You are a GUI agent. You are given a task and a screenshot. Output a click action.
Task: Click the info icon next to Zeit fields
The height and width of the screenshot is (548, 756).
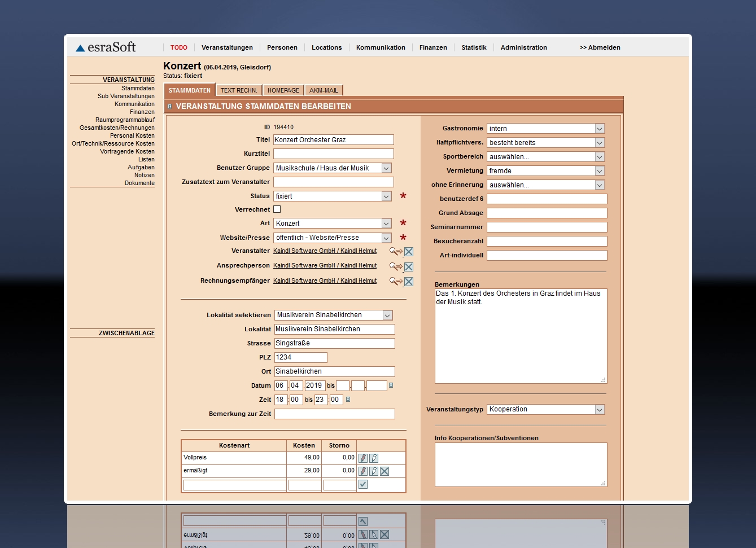pos(348,400)
